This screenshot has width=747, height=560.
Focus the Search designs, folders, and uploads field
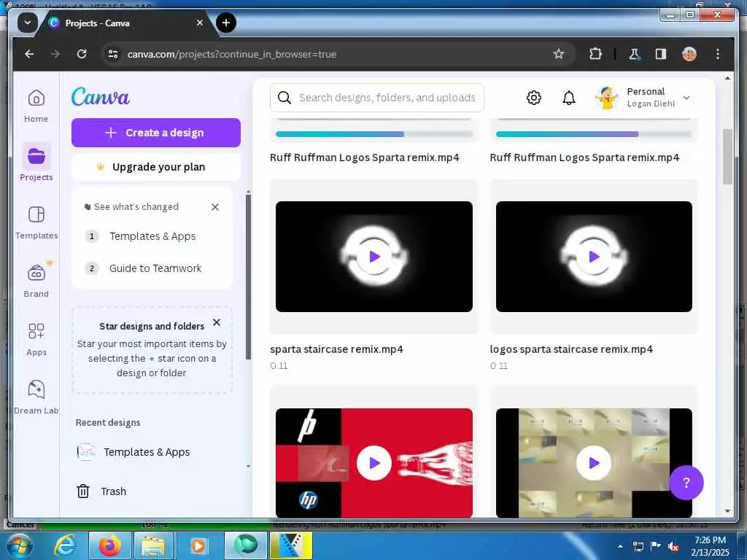377,98
